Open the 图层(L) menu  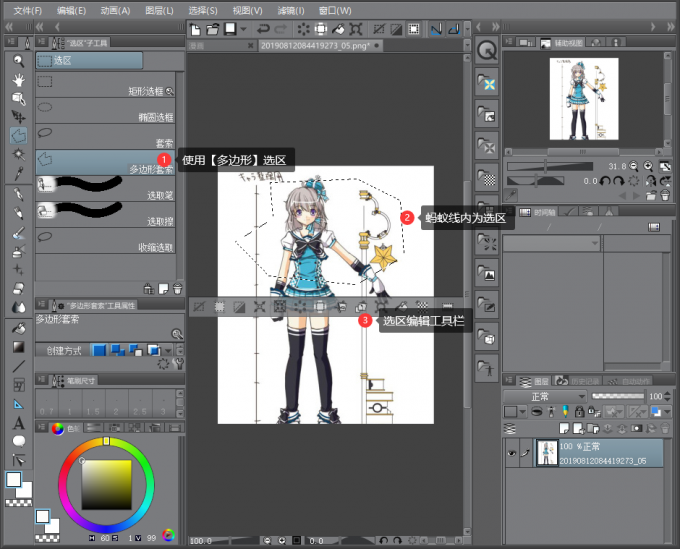tap(159, 10)
